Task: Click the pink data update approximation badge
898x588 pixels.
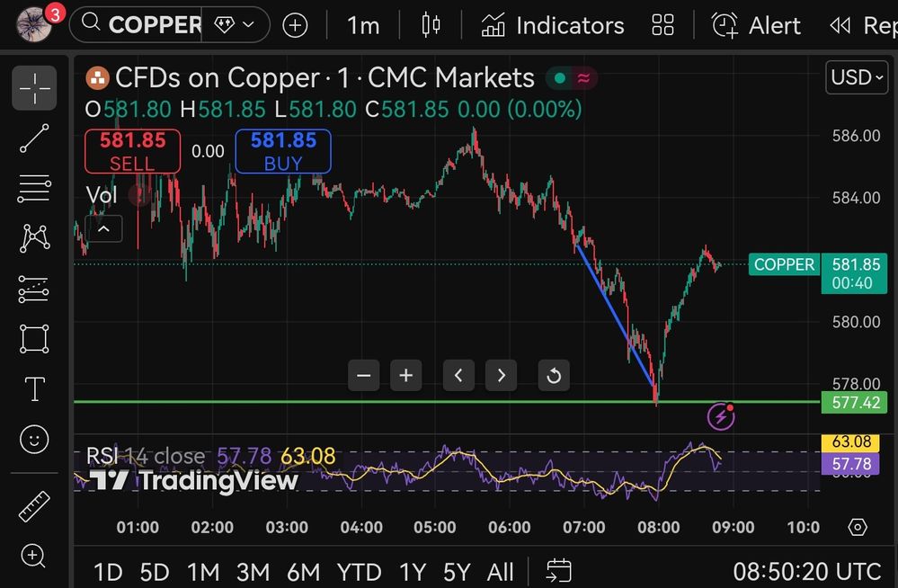Action: coord(584,77)
